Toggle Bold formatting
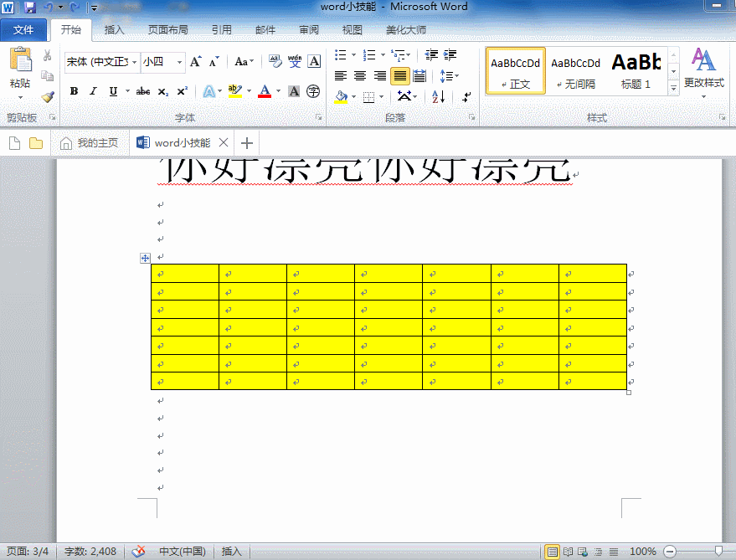The height and width of the screenshot is (560, 736). pyautogui.click(x=74, y=91)
